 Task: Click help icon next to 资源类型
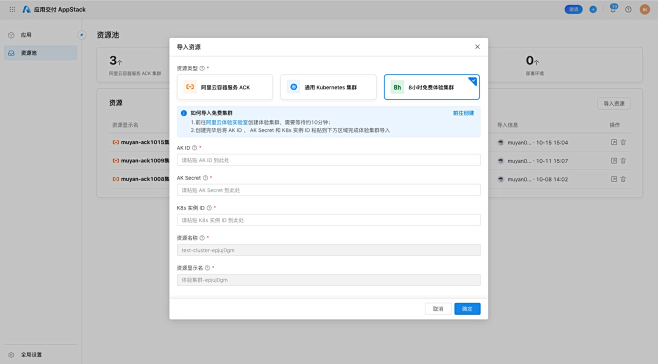coord(202,68)
